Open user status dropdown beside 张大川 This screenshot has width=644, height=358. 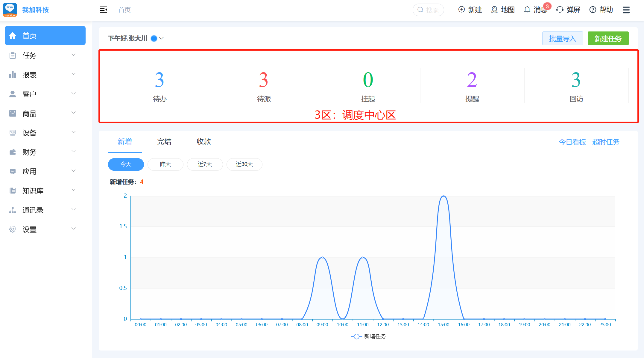pyautogui.click(x=161, y=38)
